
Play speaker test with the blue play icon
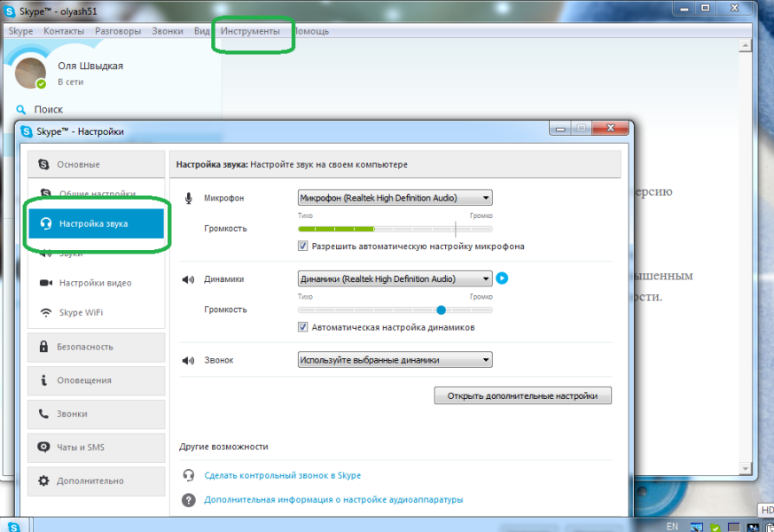501,278
